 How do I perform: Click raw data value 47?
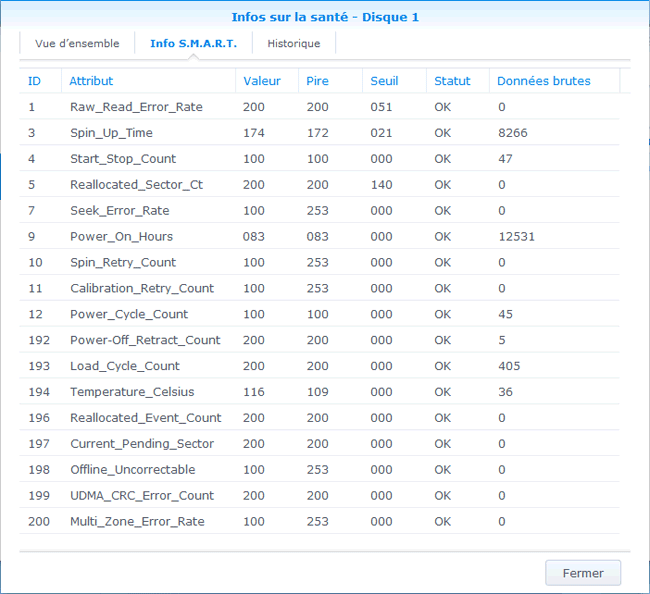click(x=505, y=159)
